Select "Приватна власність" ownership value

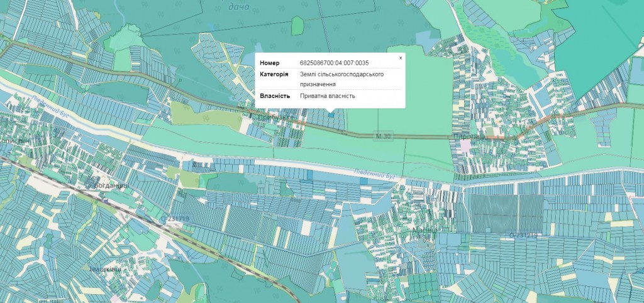[x=328, y=96]
